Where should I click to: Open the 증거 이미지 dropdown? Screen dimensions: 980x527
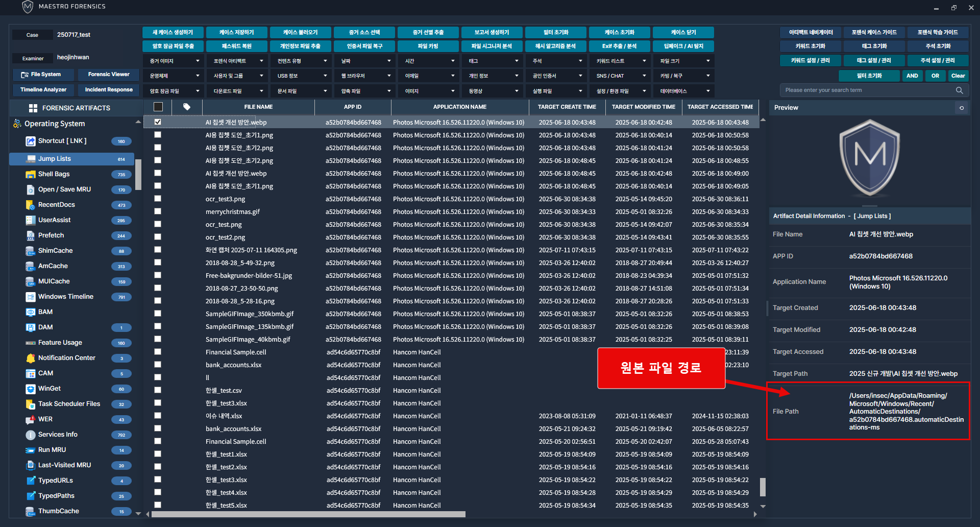174,61
